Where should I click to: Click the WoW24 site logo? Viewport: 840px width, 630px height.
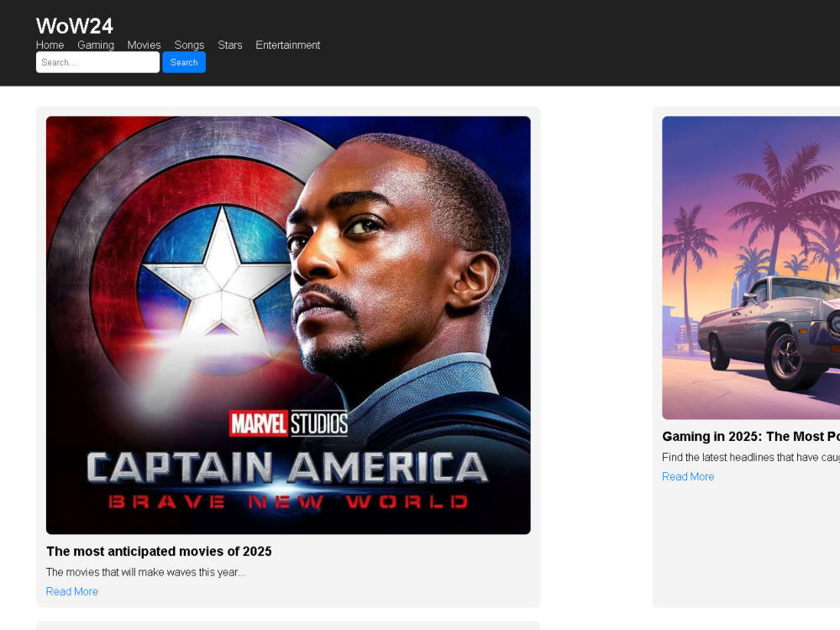(75, 26)
